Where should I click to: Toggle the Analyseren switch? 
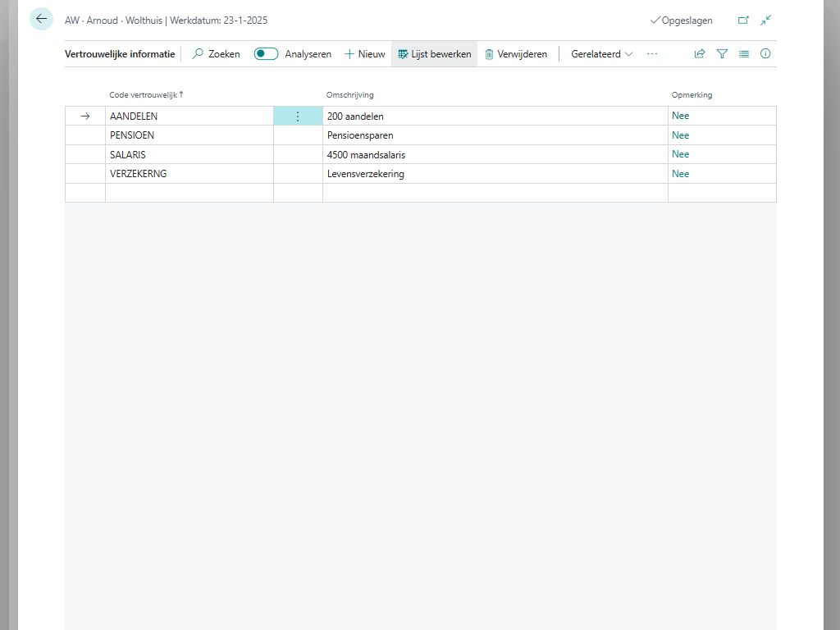[x=266, y=54]
